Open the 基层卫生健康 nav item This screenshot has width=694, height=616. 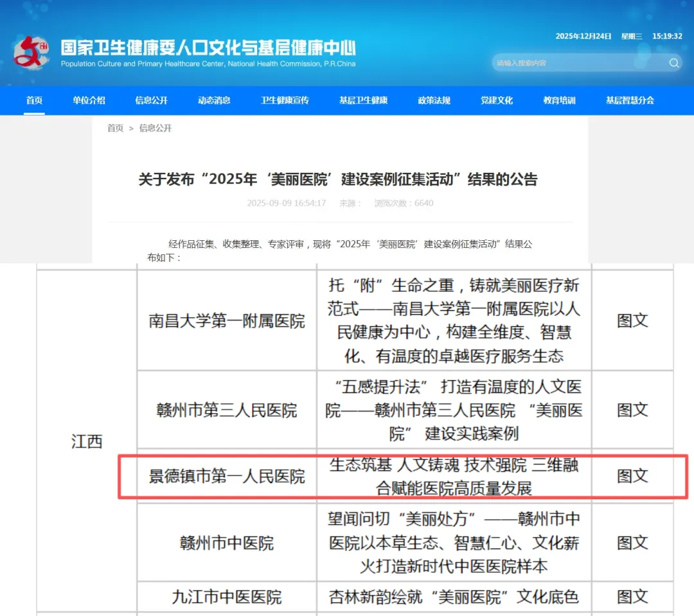[x=363, y=100]
